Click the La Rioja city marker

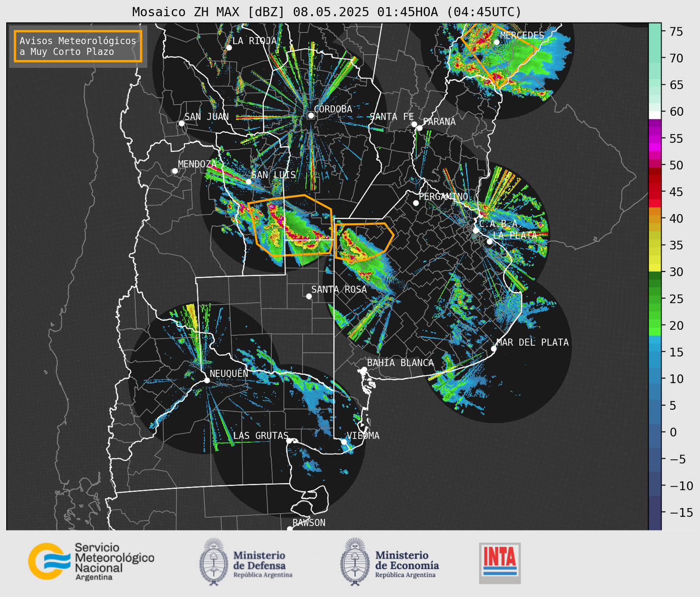point(229,48)
